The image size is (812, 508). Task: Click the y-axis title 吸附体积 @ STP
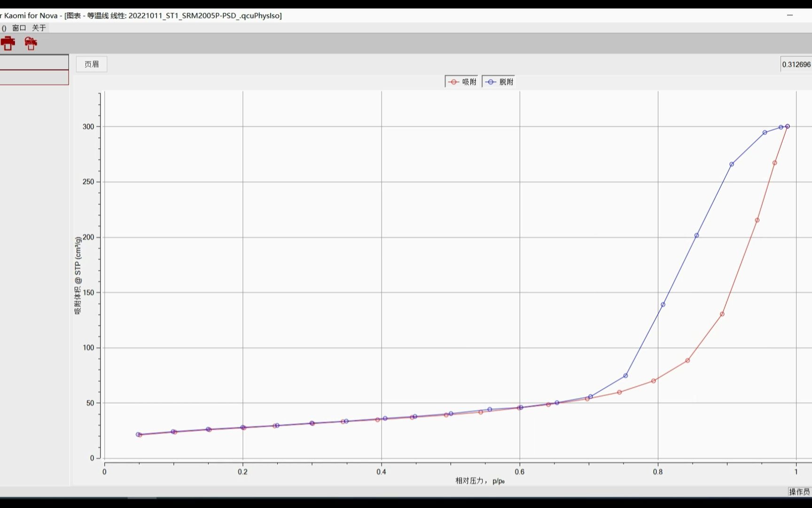78,275
